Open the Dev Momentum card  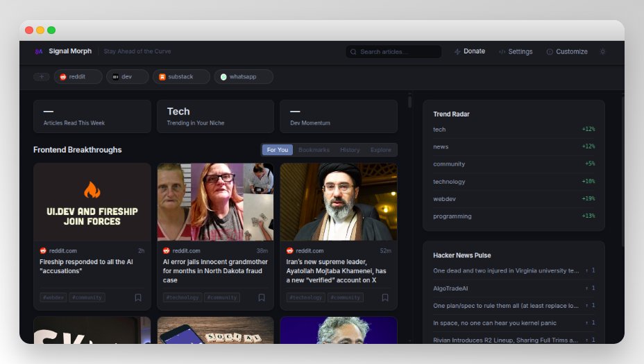click(339, 116)
